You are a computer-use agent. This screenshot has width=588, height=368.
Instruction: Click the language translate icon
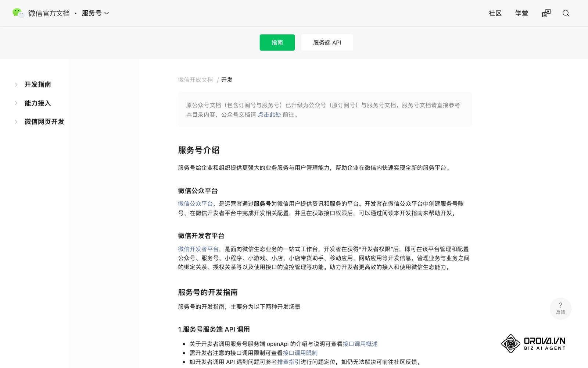click(546, 13)
